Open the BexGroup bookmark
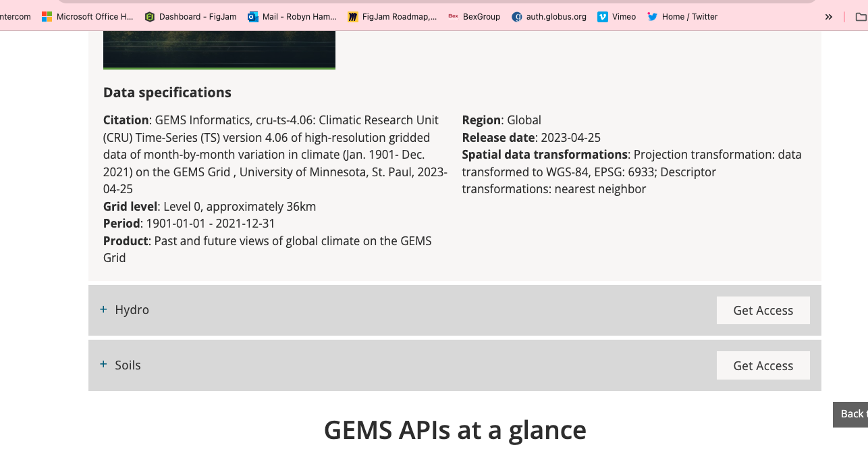The width and height of the screenshot is (868, 464). point(474,17)
